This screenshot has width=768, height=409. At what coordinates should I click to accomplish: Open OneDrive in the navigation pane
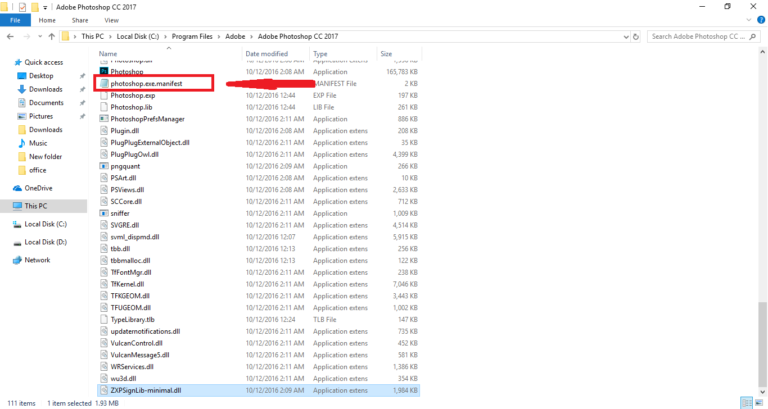38,187
